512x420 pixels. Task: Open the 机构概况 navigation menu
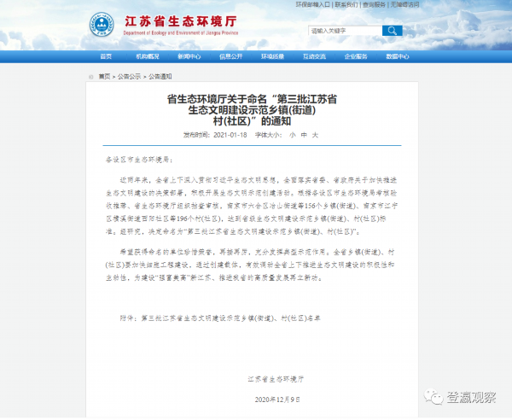(x=148, y=56)
